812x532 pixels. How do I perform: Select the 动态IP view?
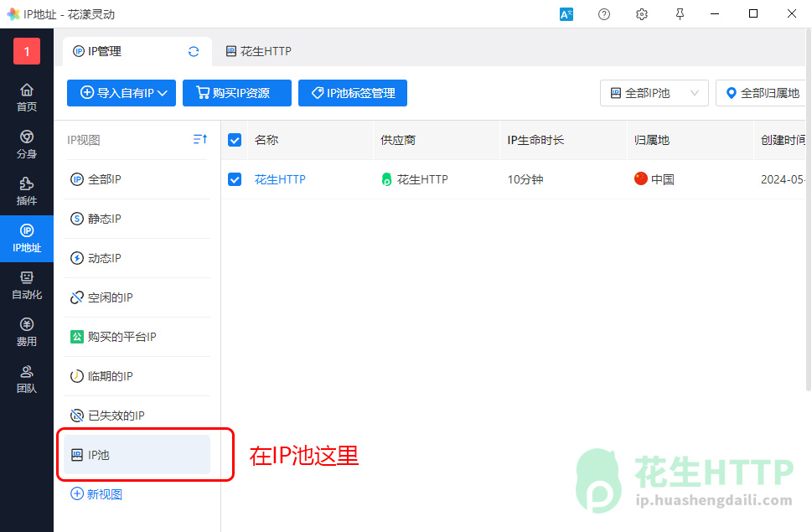coord(137,258)
